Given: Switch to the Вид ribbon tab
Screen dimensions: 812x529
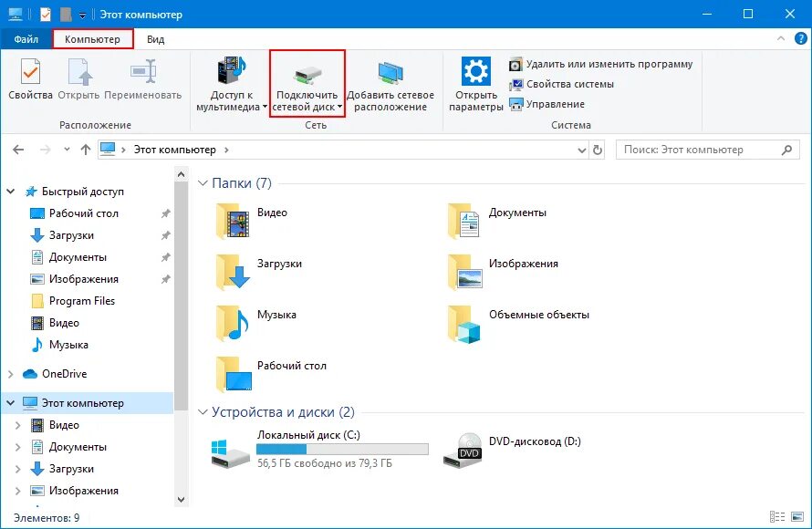Looking at the screenshot, I should (155, 39).
